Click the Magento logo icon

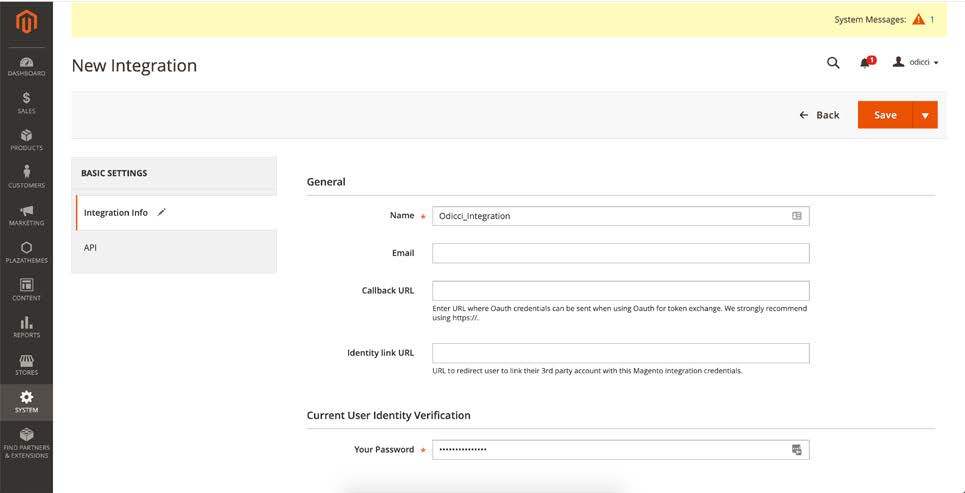coord(26,21)
